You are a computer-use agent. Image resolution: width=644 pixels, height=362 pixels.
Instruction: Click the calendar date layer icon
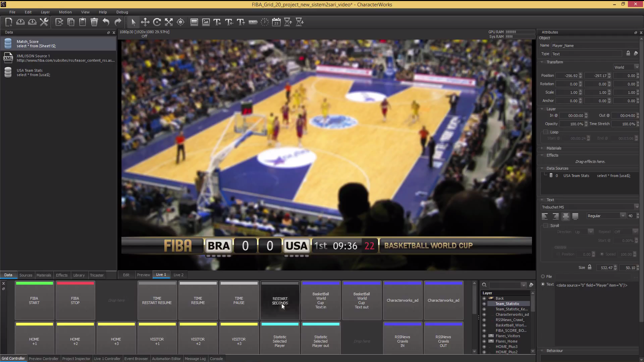(276, 22)
